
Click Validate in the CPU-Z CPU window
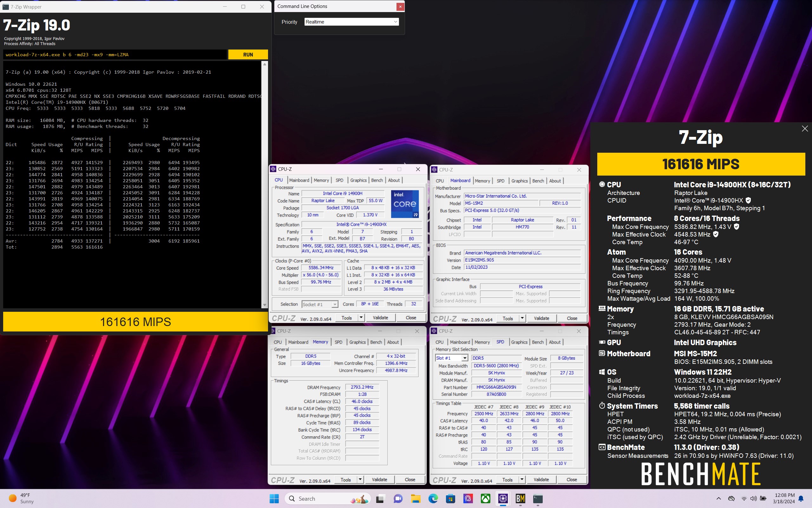380,317
